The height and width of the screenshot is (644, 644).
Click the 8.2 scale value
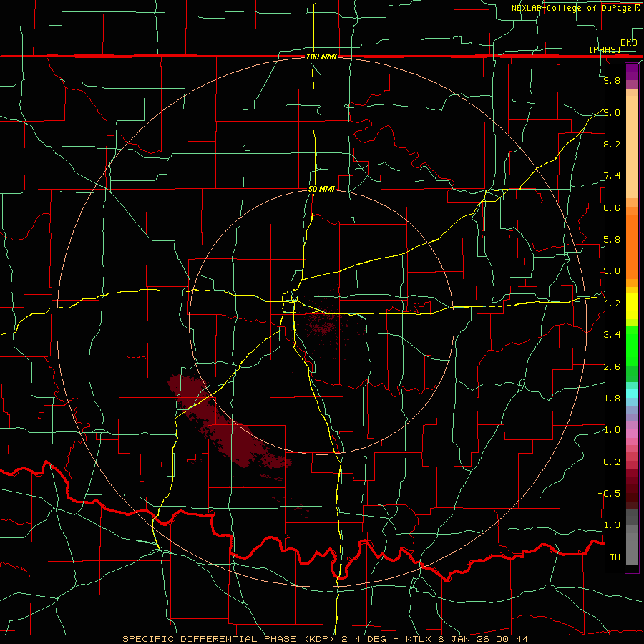tap(612, 144)
